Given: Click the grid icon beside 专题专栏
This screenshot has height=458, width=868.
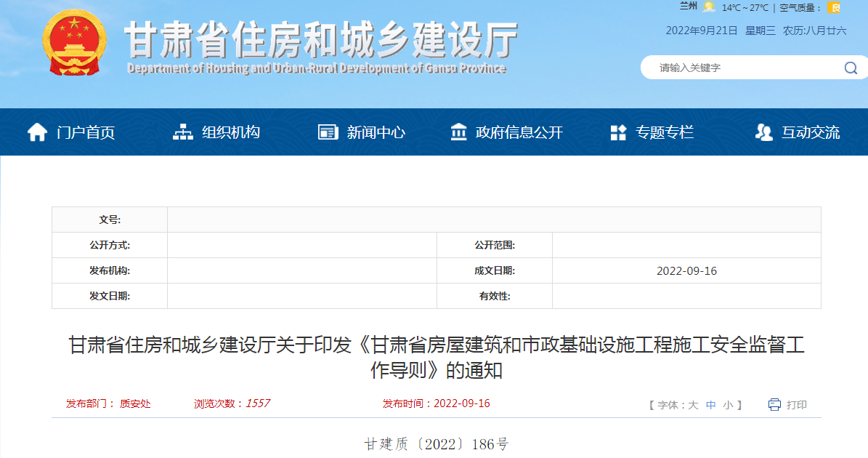Looking at the screenshot, I should pos(618,132).
